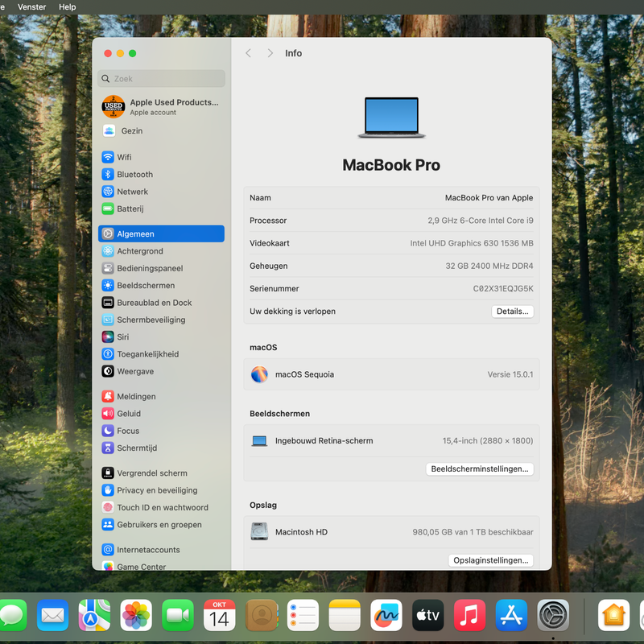
Task: Open Maps from the Dock
Action: [94, 615]
